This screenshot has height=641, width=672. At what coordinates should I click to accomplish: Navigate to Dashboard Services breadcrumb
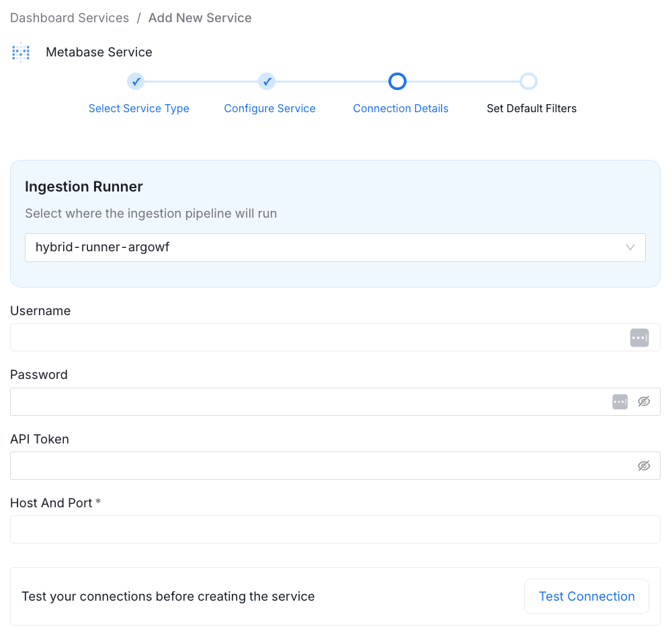69,18
